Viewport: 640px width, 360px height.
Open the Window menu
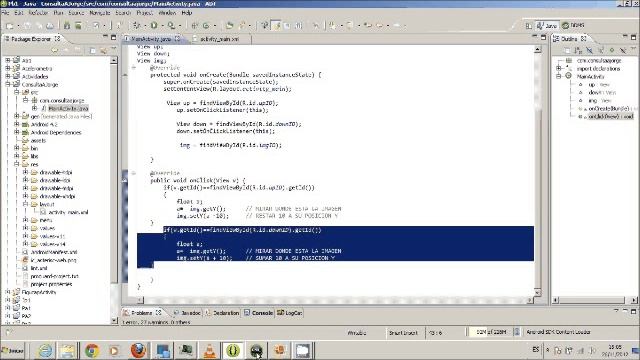coord(167,13)
